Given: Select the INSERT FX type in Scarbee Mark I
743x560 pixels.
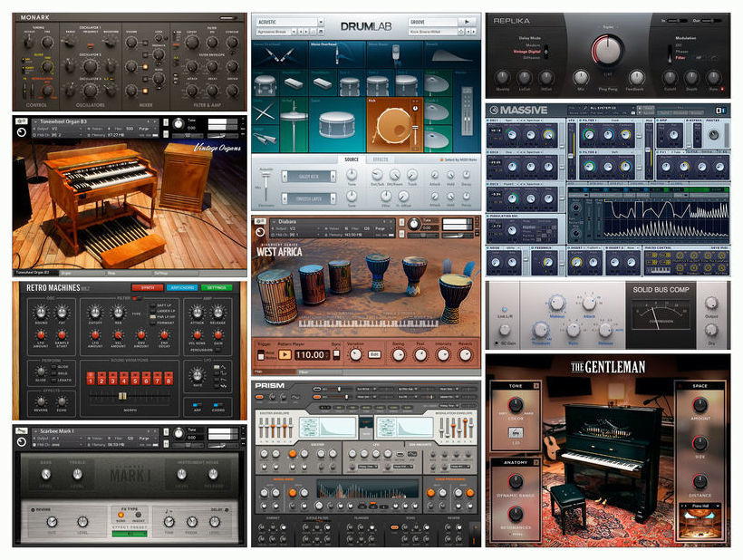Looking at the screenshot, I should pos(139,516).
